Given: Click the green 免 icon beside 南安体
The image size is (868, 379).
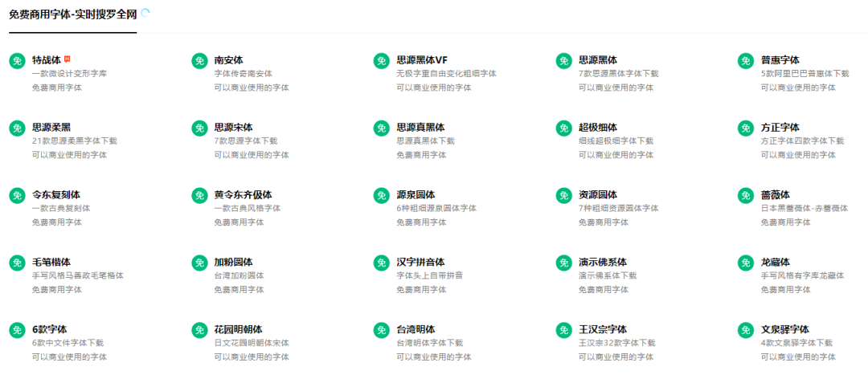Looking at the screenshot, I should point(199,61).
